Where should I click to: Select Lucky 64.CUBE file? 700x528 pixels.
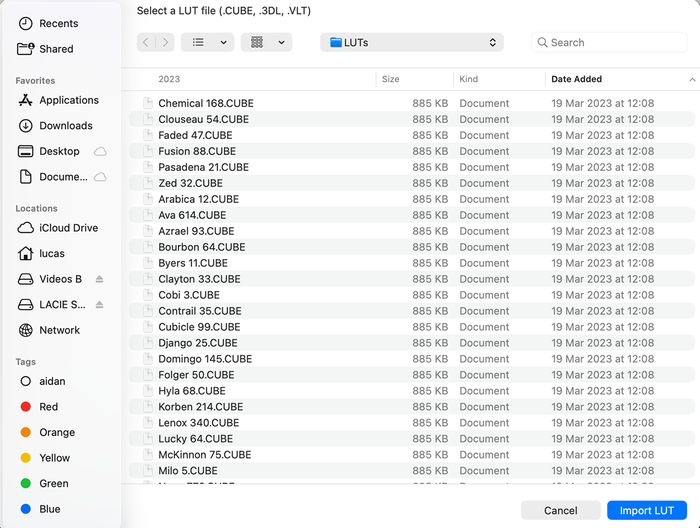click(412, 439)
